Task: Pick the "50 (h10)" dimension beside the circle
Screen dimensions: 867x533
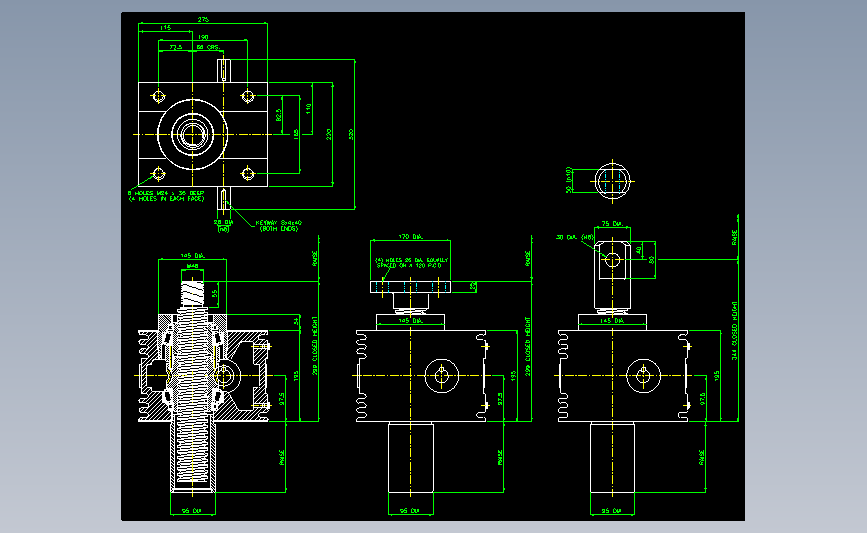Action: click(x=568, y=180)
